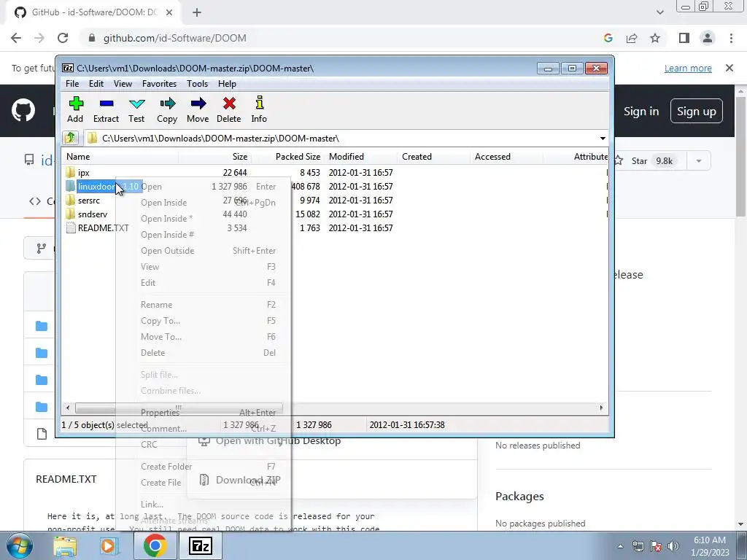
Task: Sort by the Modified column header
Action: click(x=360, y=157)
